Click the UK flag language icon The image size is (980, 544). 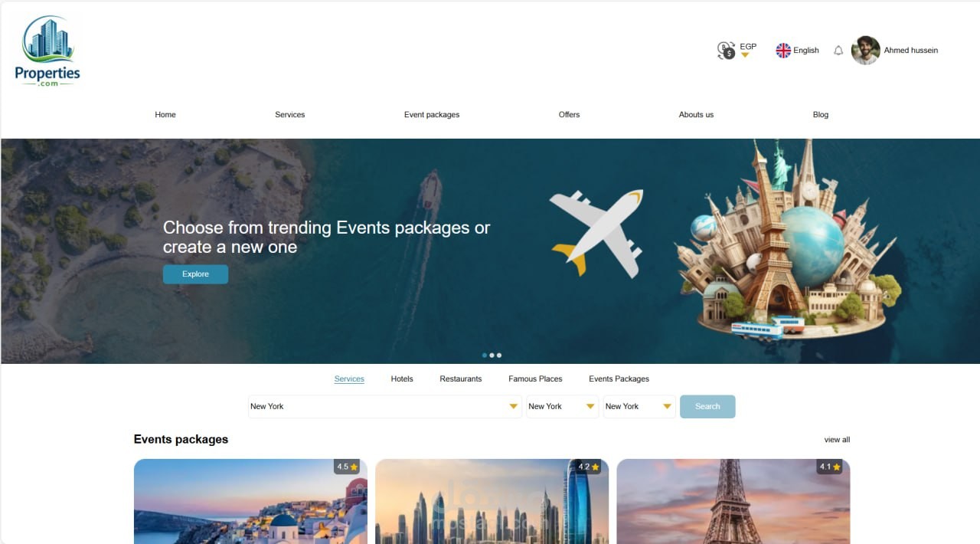pyautogui.click(x=783, y=51)
